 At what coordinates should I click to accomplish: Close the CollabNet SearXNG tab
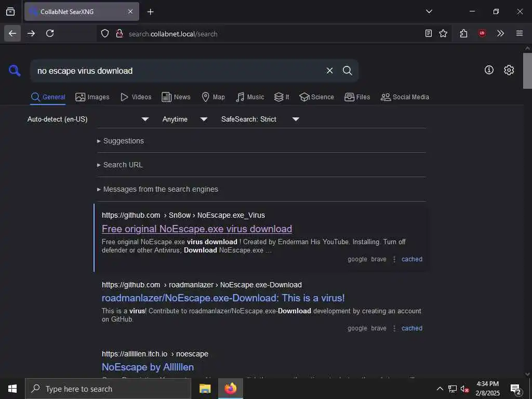(x=130, y=11)
